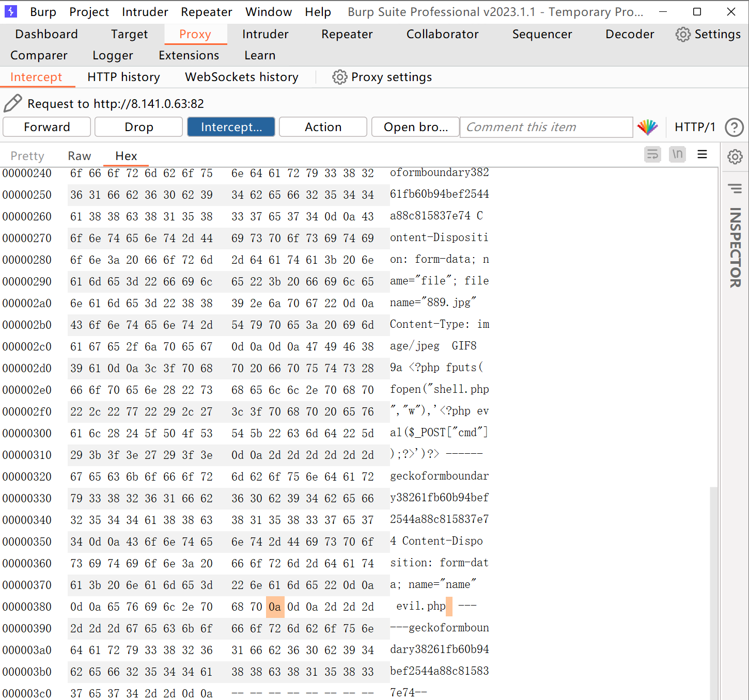The width and height of the screenshot is (749, 700).
Task: Open the Action dropdown button
Action: pyautogui.click(x=323, y=127)
